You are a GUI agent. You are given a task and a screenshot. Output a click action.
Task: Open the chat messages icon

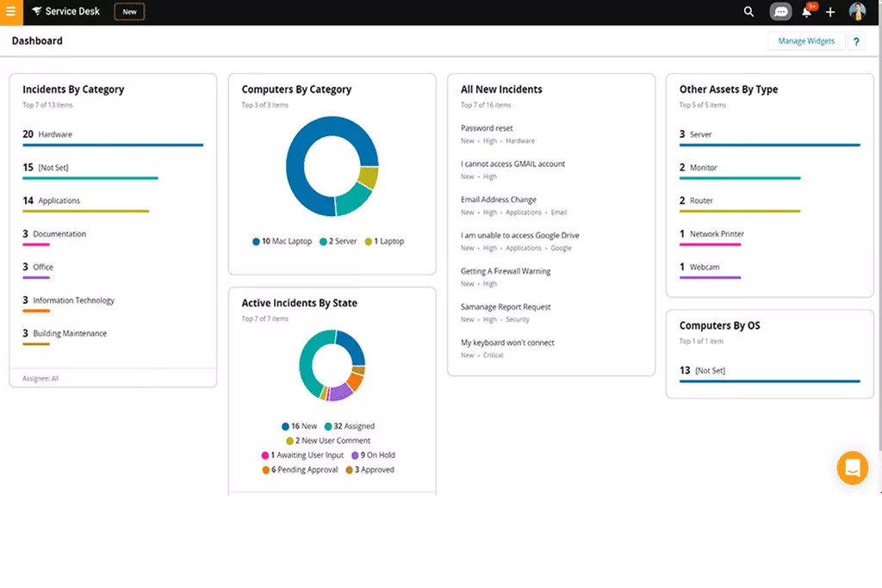pos(780,12)
